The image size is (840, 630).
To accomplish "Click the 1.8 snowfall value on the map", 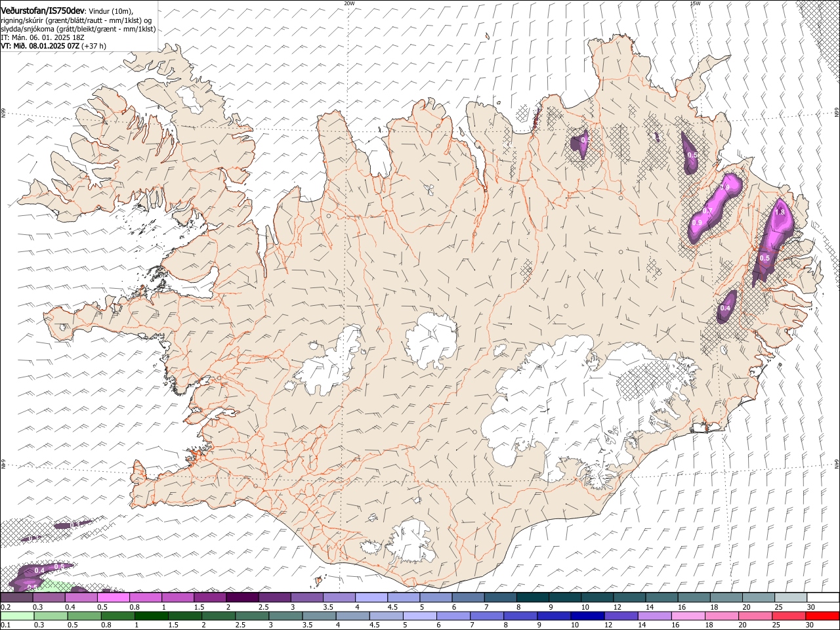I will tap(780, 213).
